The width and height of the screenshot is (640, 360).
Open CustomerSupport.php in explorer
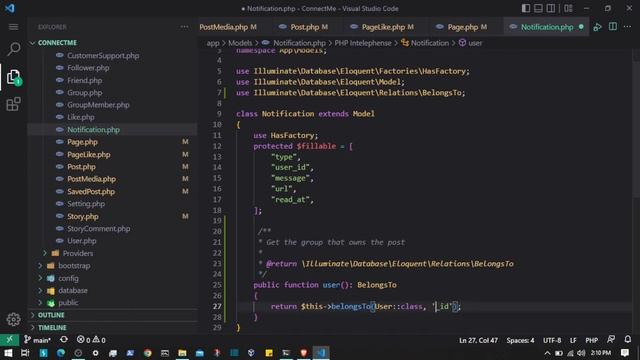coord(103,56)
